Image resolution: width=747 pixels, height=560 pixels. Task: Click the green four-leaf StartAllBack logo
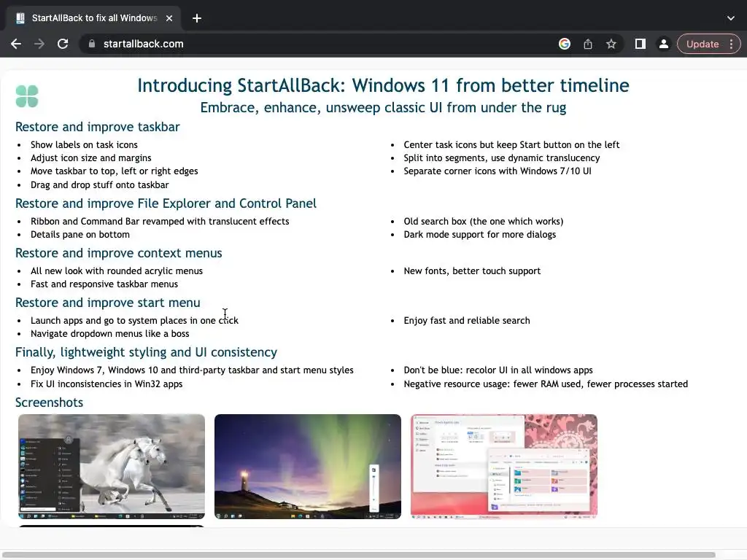27,96
